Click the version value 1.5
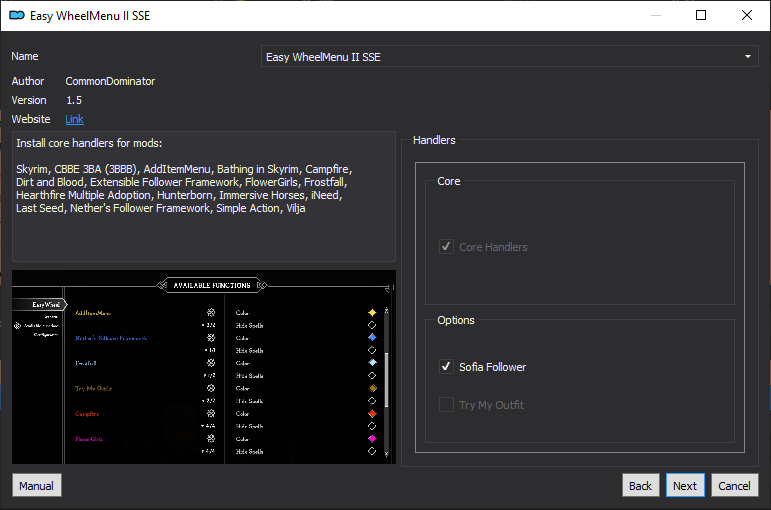Image resolution: width=771 pixels, height=510 pixels. [x=74, y=100]
